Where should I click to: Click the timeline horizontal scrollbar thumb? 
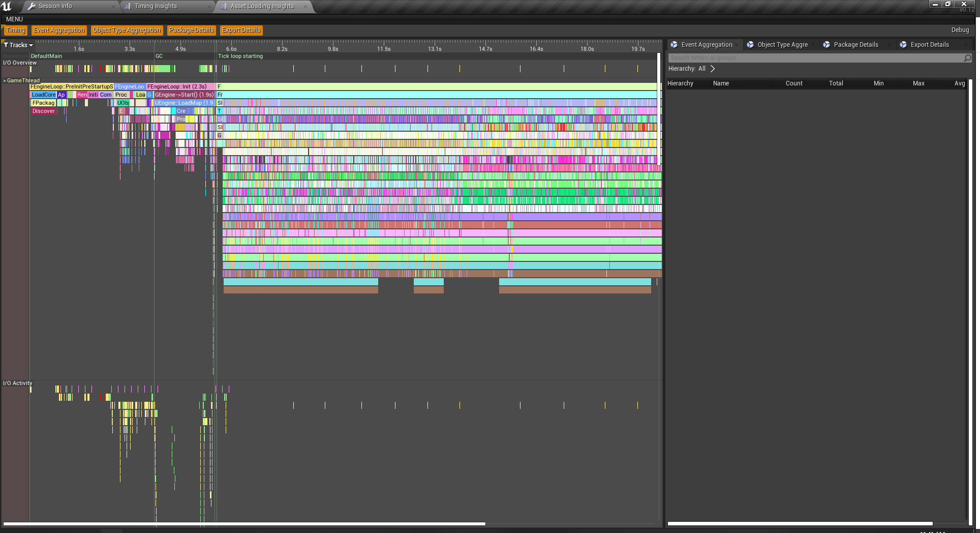coord(244,524)
